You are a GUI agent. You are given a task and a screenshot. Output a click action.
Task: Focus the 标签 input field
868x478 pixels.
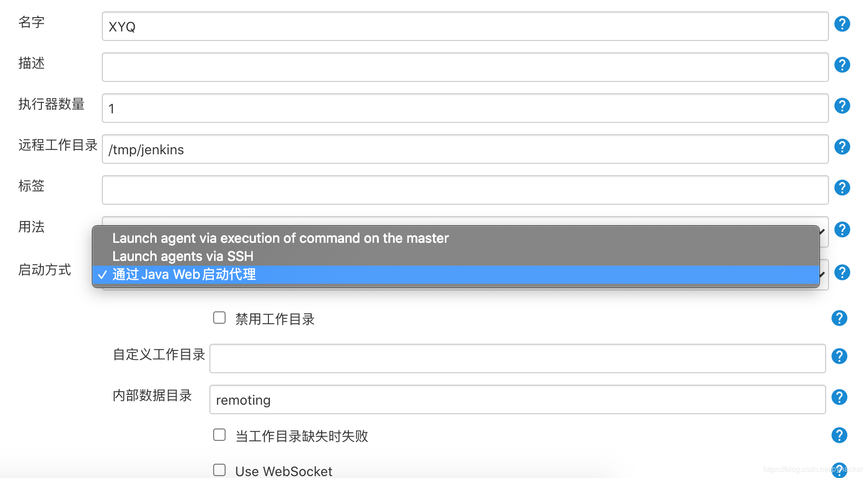point(465,190)
